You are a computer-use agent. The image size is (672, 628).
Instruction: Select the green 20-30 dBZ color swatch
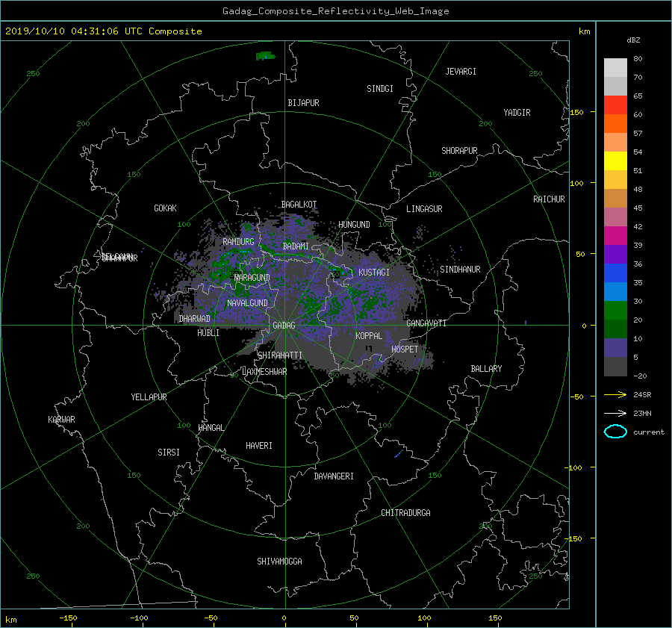pyautogui.click(x=615, y=310)
